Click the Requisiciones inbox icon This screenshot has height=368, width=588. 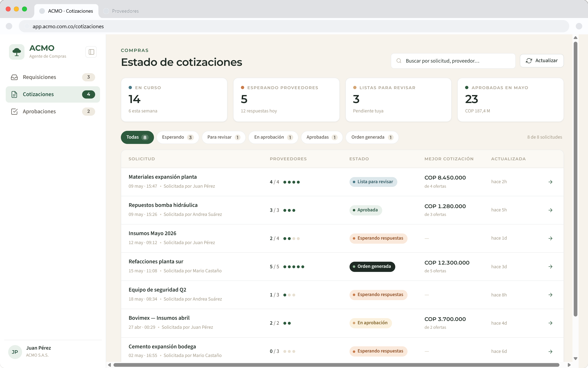[x=14, y=77]
